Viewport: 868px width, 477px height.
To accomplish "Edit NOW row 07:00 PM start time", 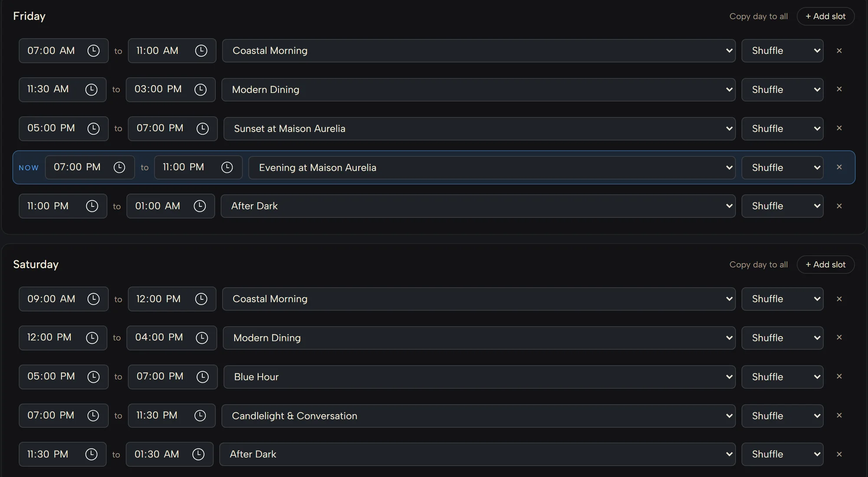I will (x=90, y=167).
